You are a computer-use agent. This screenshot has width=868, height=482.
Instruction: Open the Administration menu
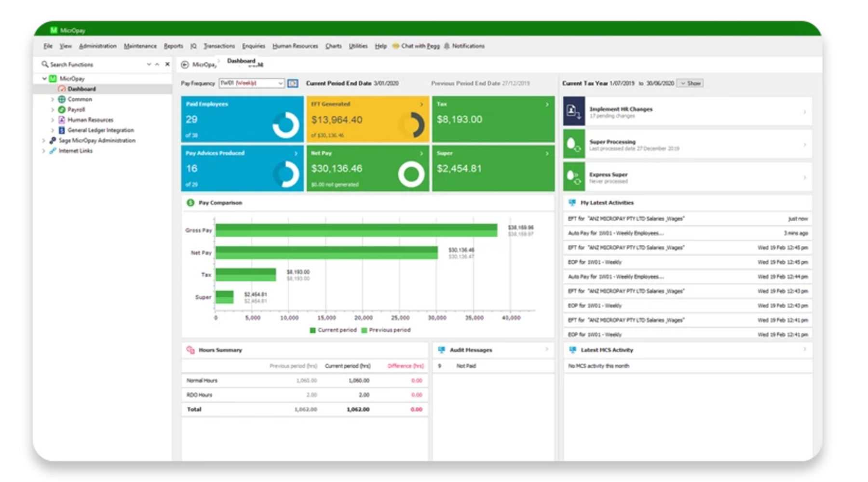[97, 46]
